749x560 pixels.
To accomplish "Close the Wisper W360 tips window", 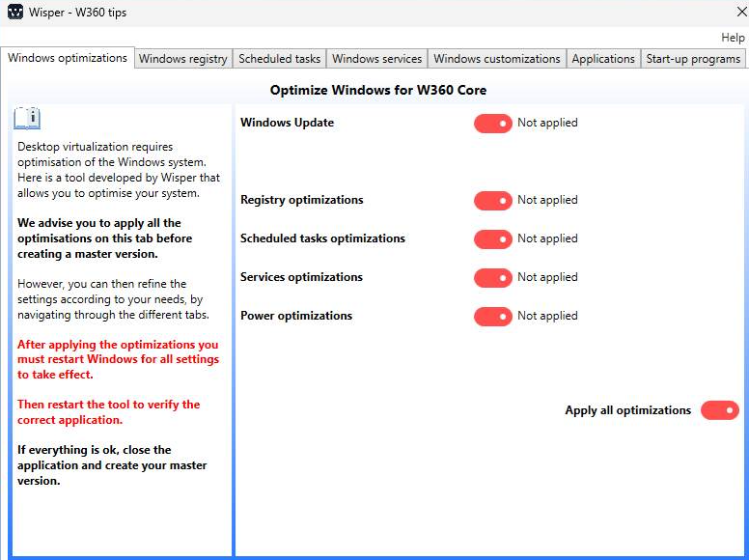I will pos(741,12).
